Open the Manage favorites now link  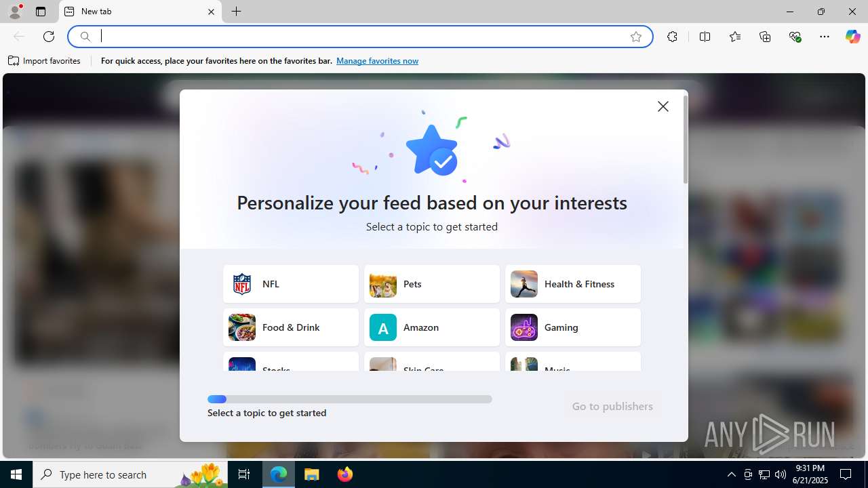pos(377,61)
